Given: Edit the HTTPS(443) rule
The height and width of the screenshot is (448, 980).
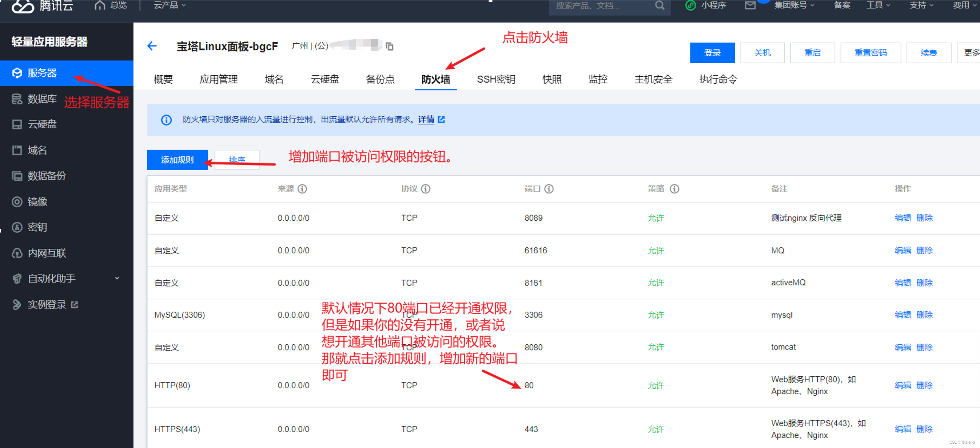Looking at the screenshot, I should 903,429.
